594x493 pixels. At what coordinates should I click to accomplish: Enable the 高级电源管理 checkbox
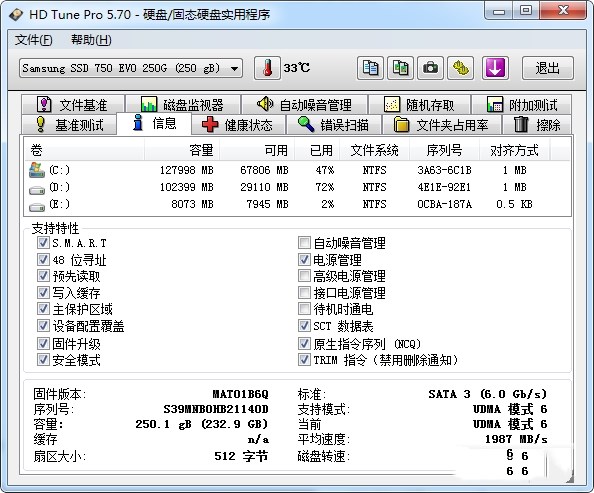click(x=304, y=276)
